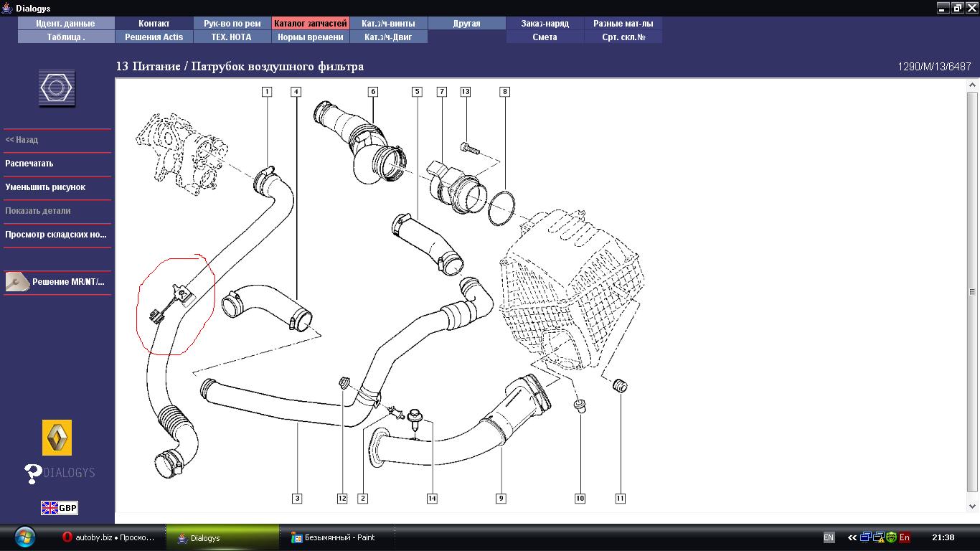Switch to Безымянный - Paint taskbar window
Image resolution: width=980 pixels, height=551 pixels.
tap(337, 537)
